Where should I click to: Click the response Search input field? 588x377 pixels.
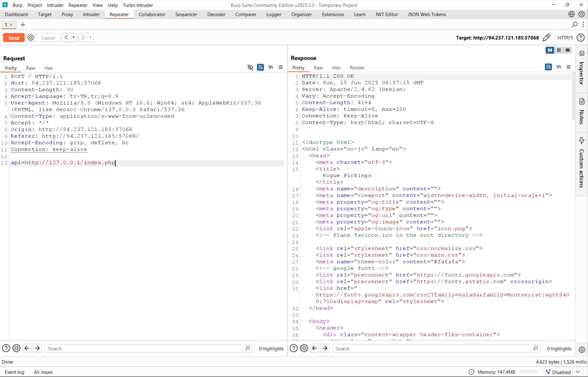[x=436, y=348]
